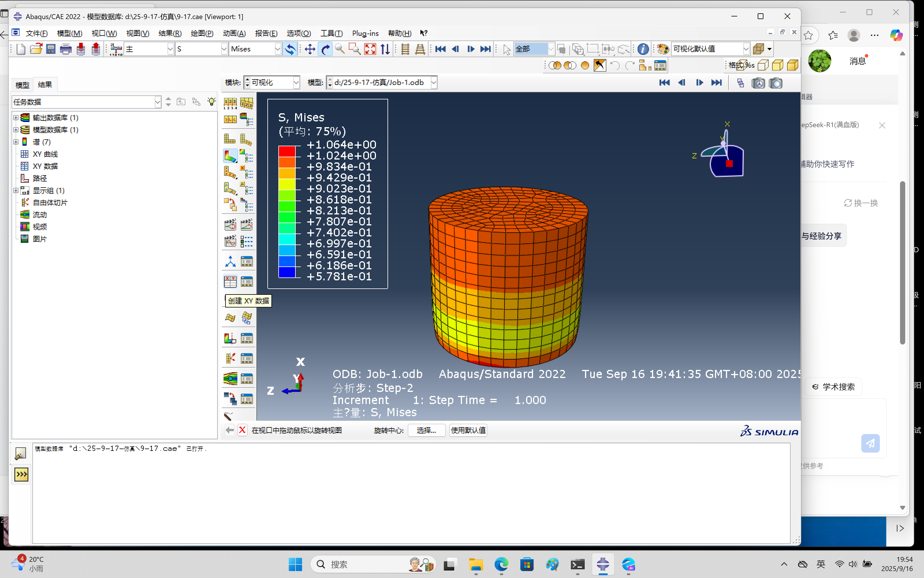Expand the 谱 (7) tree node

click(16, 142)
